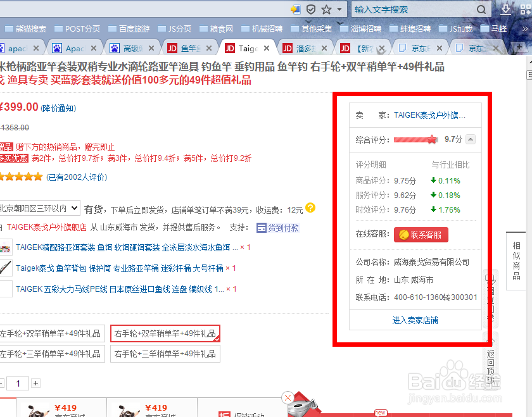Click the quantity input field
Screen dimensions: 532x417
(x=18, y=383)
